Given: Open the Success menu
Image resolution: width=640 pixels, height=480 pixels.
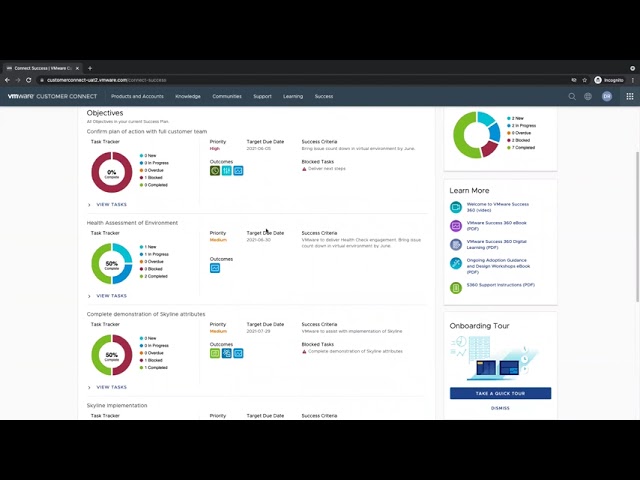Looking at the screenshot, I should click(x=324, y=96).
